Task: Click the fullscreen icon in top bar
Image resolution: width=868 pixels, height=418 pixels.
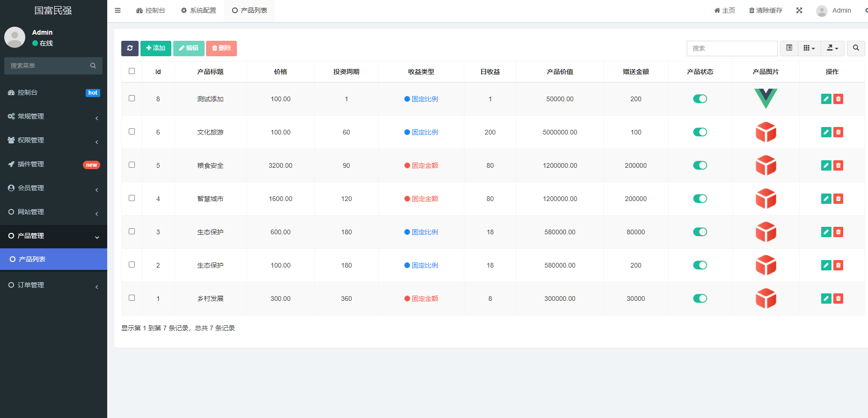Action: [x=799, y=10]
